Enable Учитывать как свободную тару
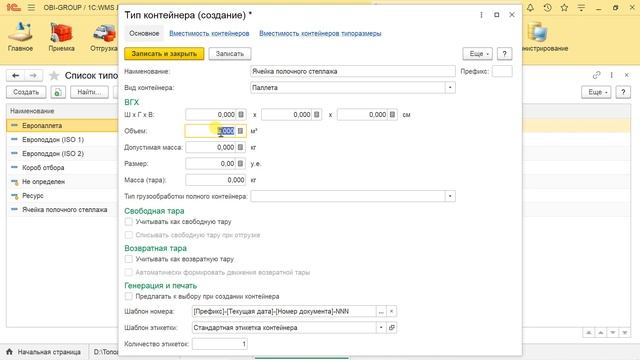The image size is (640, 360). click(x=129, y=222)
